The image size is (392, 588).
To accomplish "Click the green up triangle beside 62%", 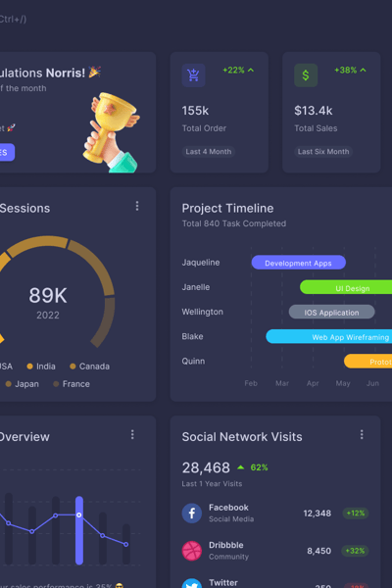I will pos(241,467).
